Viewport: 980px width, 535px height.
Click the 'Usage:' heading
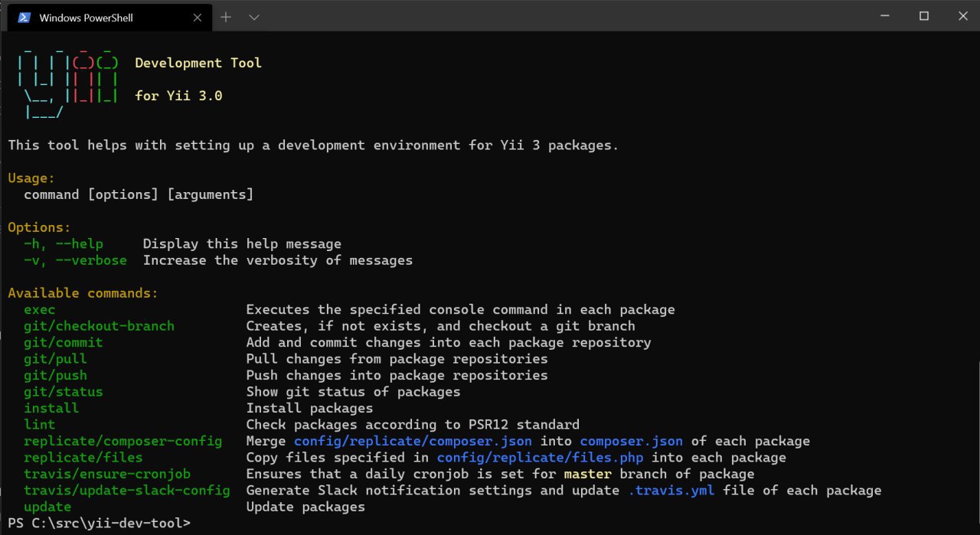coord(31,178)
